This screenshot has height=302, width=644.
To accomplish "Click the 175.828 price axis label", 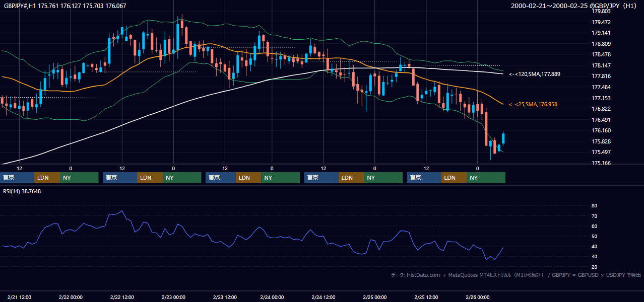I will coord(601,141).
